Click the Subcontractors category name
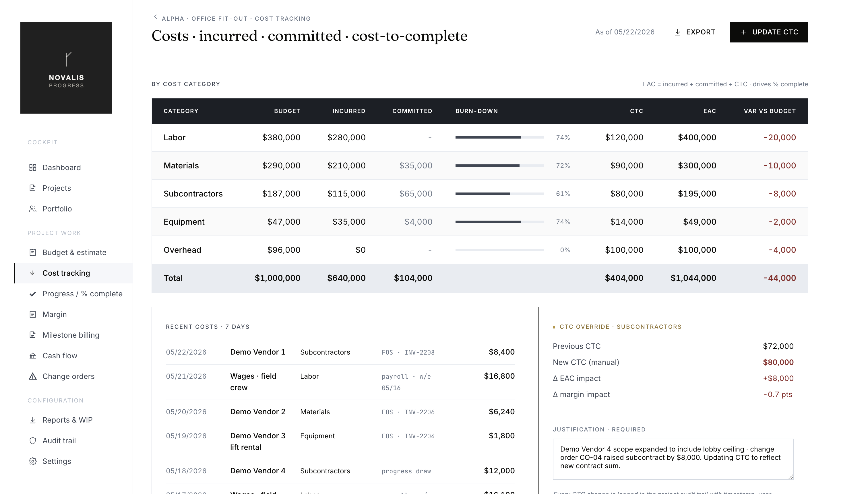The image size is (868, 494). pyautogui.click(x=193, y=194)
